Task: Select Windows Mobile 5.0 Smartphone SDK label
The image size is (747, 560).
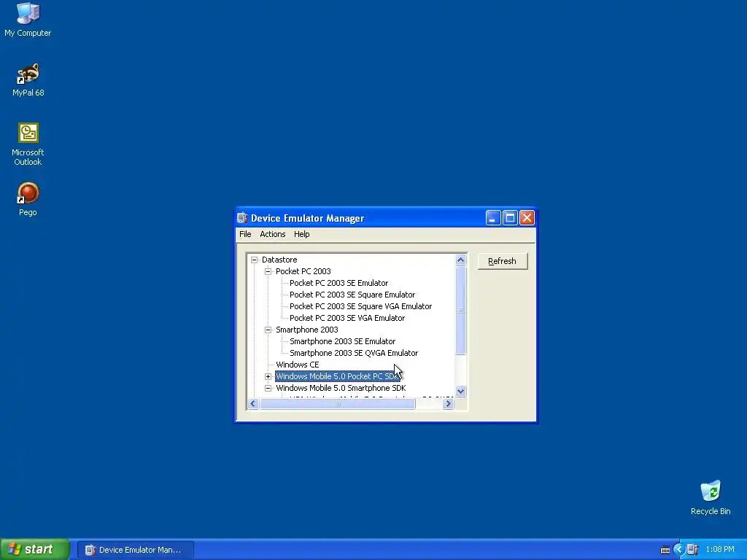Action: pyautogui.click(x=341, y=388)
